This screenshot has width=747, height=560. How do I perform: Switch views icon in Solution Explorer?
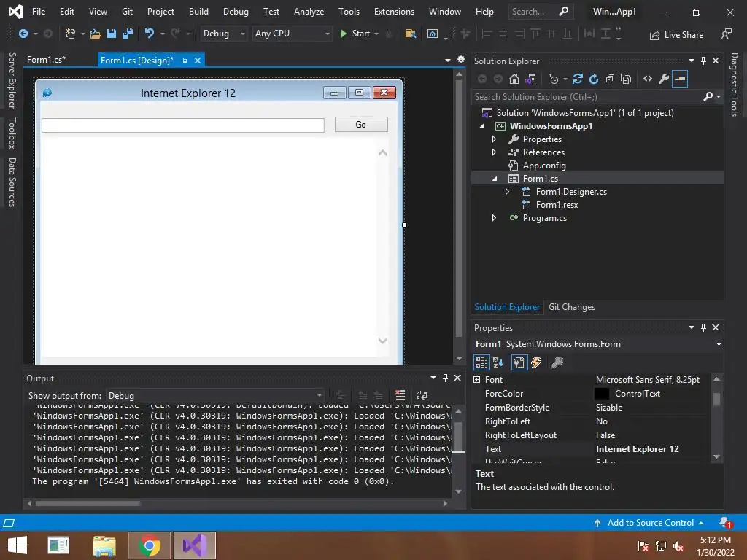[x=530, y=79]
